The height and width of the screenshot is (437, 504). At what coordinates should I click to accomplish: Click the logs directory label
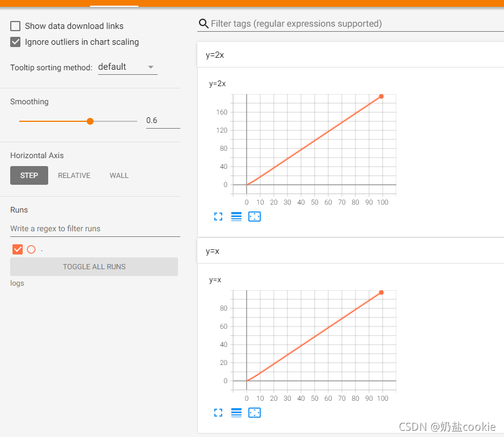pyautogui.click(x=17, y=283)
